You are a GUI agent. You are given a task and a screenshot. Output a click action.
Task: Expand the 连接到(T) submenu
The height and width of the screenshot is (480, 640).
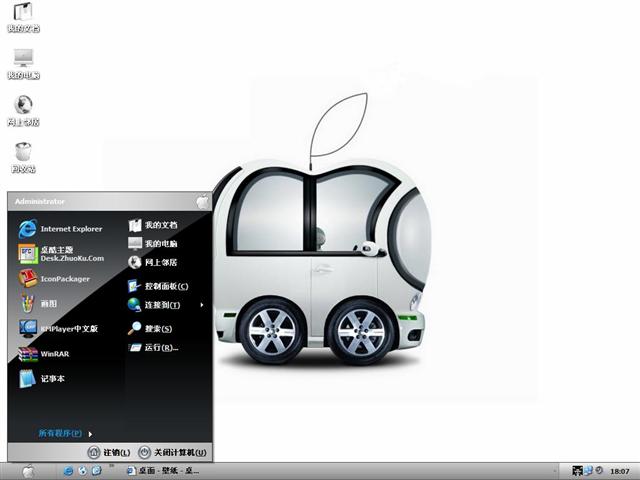tap(163, 305)
